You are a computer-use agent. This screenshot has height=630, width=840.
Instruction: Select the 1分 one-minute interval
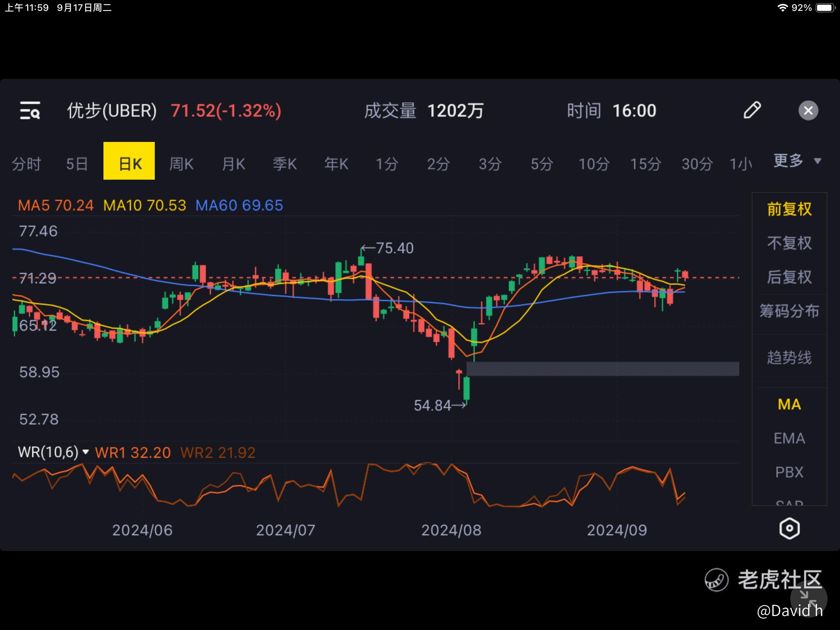point(387,164)
